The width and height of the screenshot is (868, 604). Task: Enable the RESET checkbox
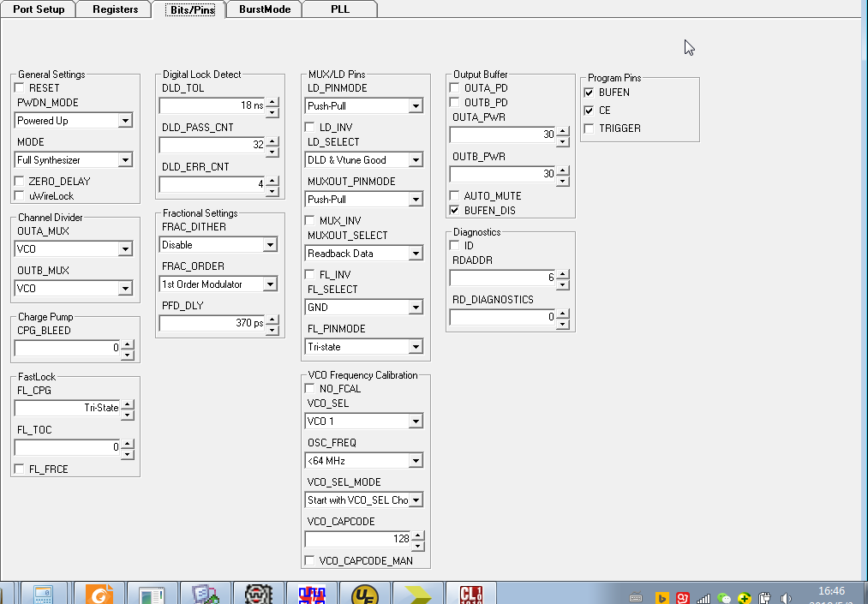20,87
